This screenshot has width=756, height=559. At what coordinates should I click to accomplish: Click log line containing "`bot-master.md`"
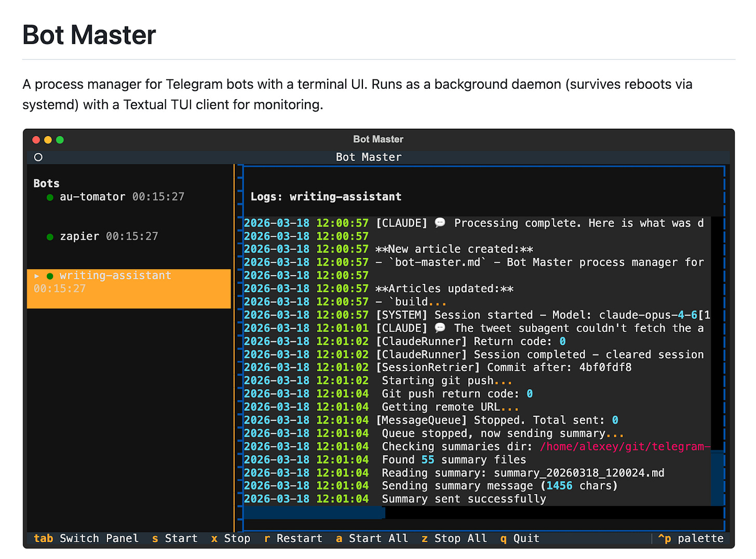tap(474, 262)
